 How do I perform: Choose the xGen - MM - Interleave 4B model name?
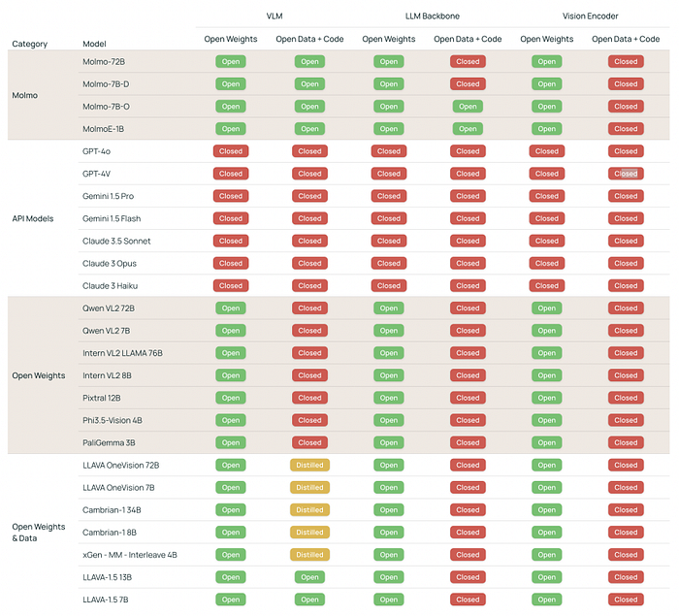(129, 555)
